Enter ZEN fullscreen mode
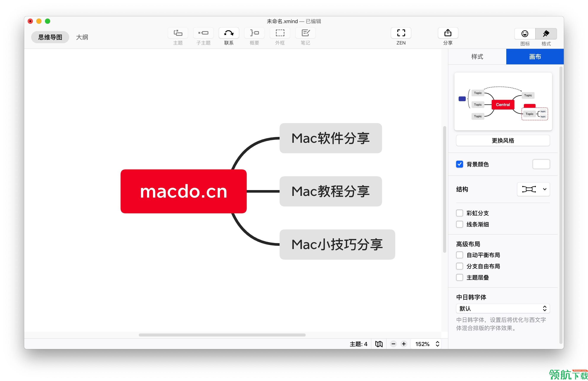This screenshot has height=381, width=588. (401, 33)
